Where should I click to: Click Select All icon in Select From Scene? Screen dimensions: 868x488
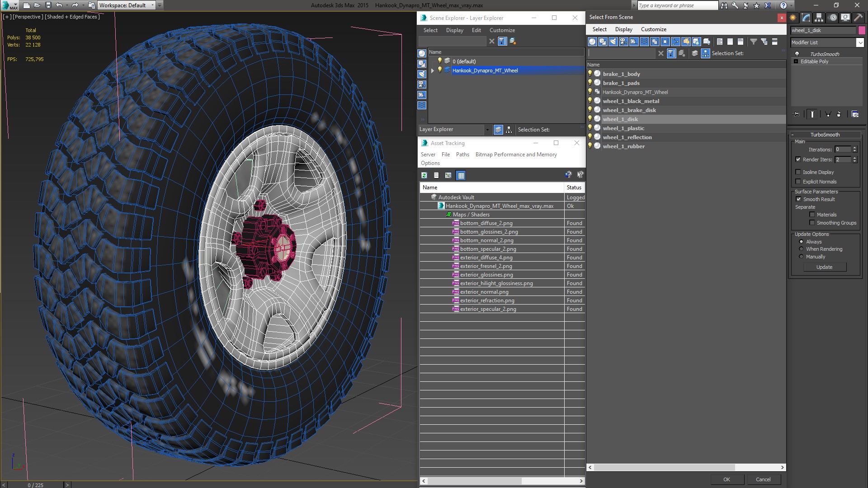click(720, 42)
